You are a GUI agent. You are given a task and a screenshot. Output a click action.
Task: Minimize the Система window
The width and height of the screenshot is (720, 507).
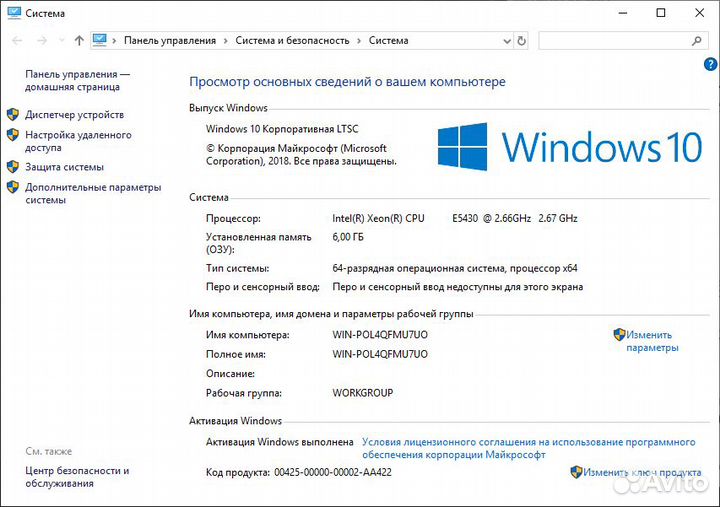623,13
